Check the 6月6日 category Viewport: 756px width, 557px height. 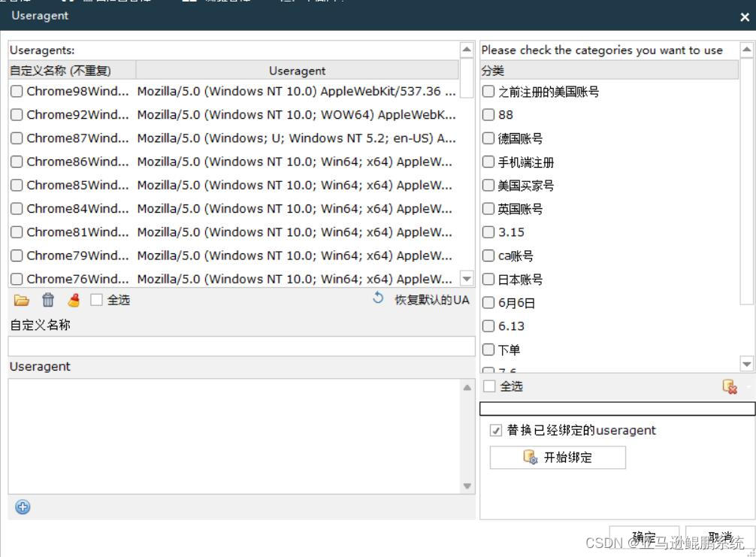tap(488, 302)
